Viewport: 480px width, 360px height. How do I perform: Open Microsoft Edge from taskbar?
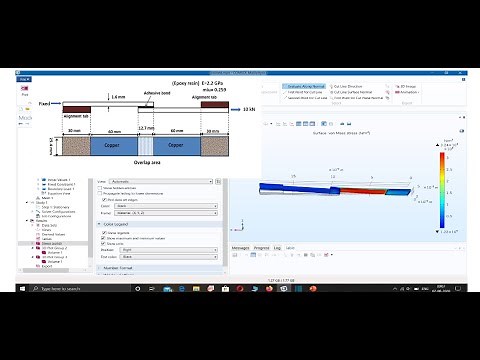point(182,289)
